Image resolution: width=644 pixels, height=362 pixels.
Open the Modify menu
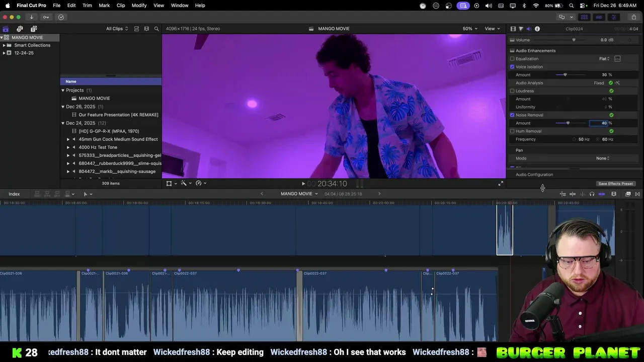point(139,6)
